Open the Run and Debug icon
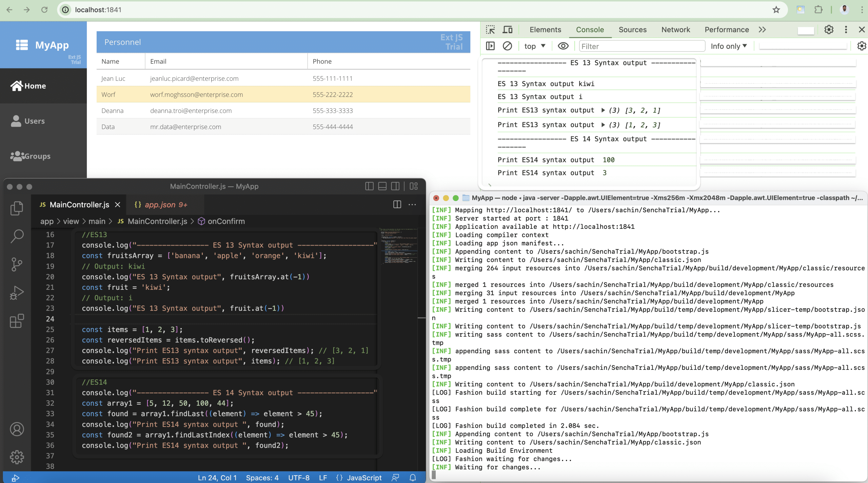868x483 pixels. coord(17,293)
